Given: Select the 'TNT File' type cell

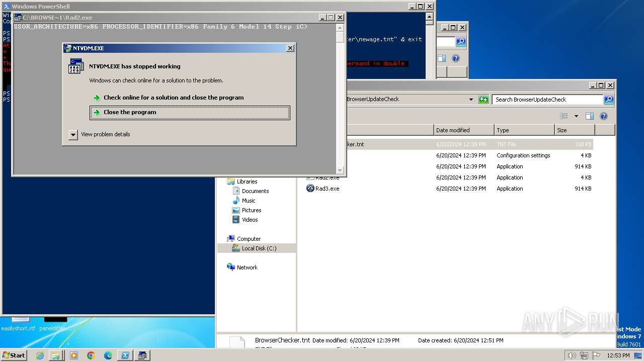Looking at the screenshot, I should [x=506, y=144].
